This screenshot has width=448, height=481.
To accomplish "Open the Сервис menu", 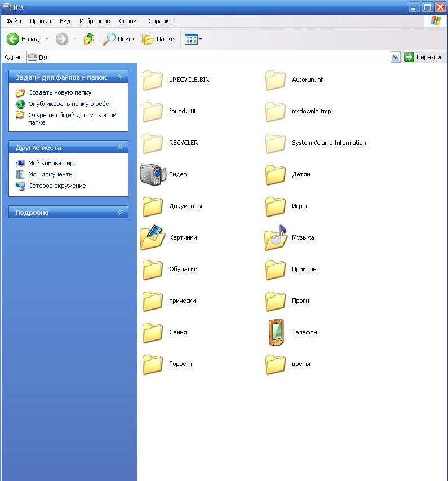I will (129, 21).
